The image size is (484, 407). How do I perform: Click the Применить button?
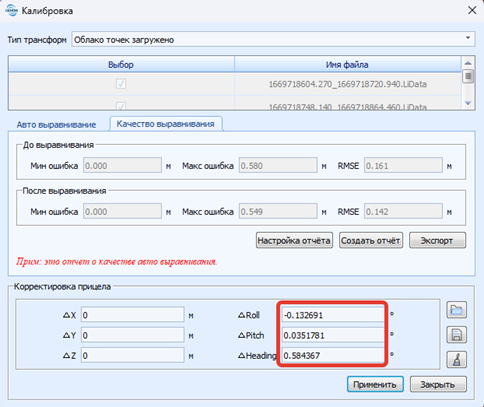pyautogui.click(x=375, y=384)
